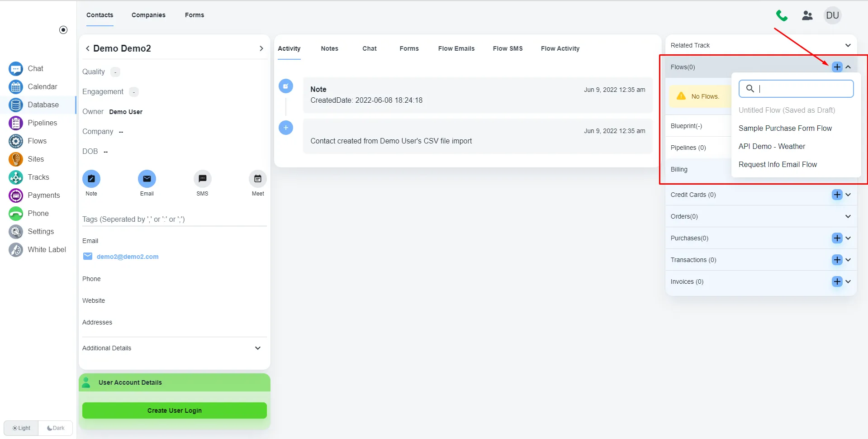Screen dimensions: 868x439
Task: Switch to Dark theme
Action: (x=56, y=428)
